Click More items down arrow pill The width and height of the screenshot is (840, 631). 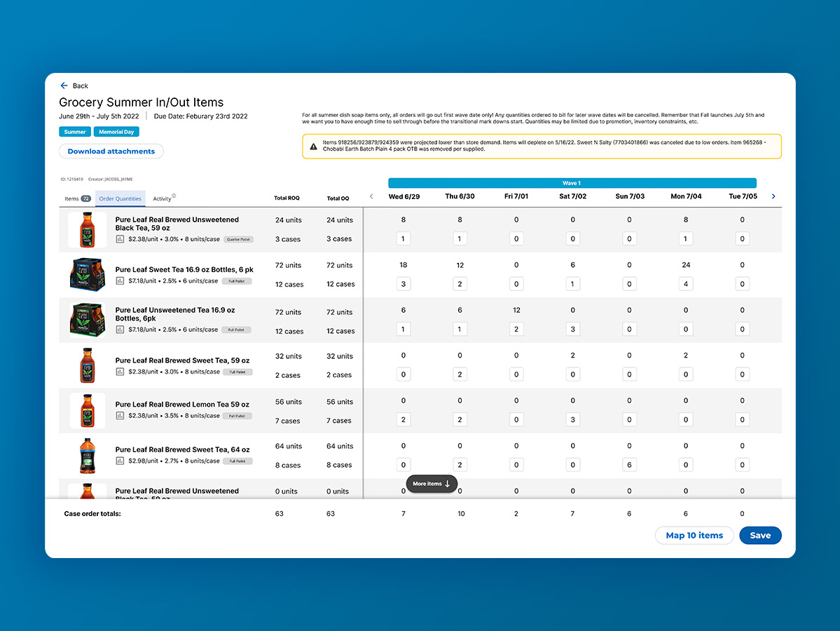click(432, 484)
